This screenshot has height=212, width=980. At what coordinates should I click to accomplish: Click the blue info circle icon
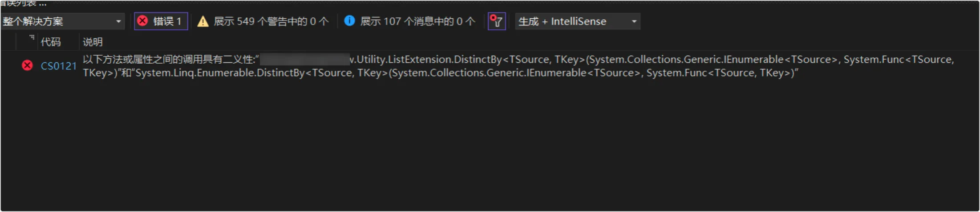[350, 20]
